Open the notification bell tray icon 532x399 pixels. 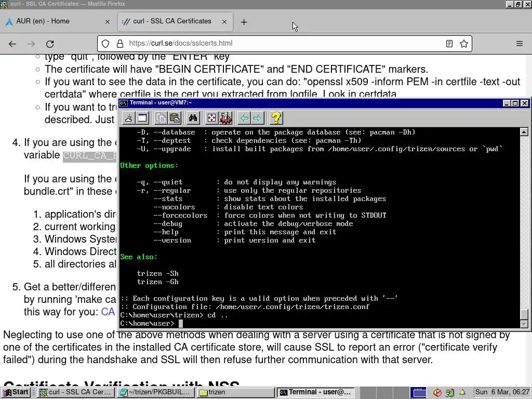pos(462,393)
